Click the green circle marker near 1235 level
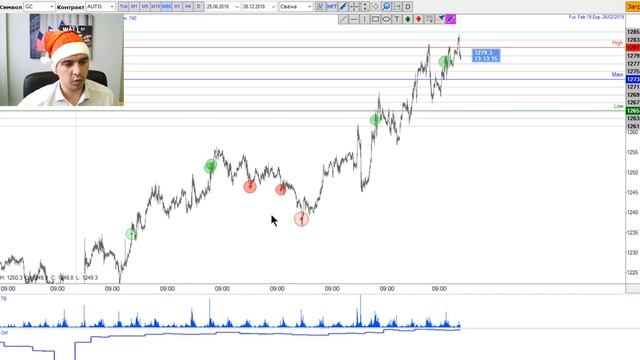 [x=131, y=234]
